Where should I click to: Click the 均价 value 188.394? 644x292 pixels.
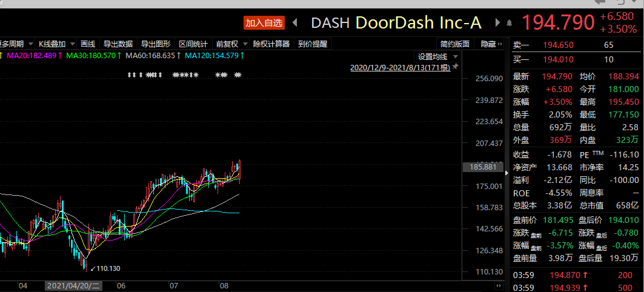point(624,76)
